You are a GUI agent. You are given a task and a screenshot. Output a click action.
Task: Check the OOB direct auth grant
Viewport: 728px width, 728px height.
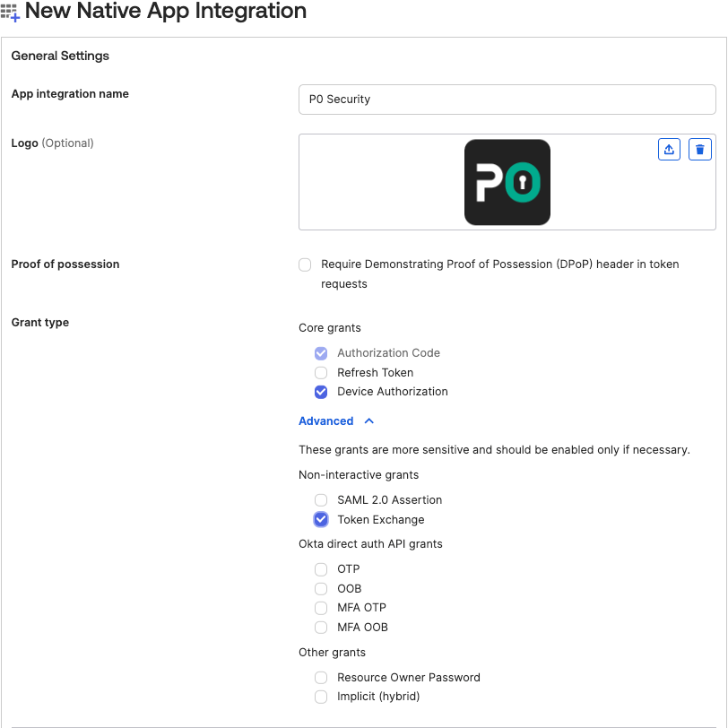(321, 589)
